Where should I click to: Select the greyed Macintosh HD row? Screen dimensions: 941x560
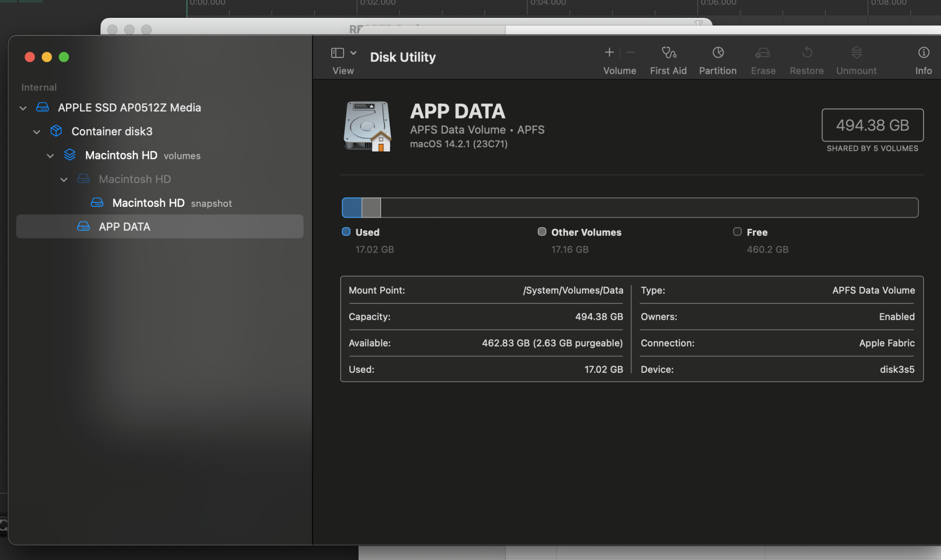[160, 179]
